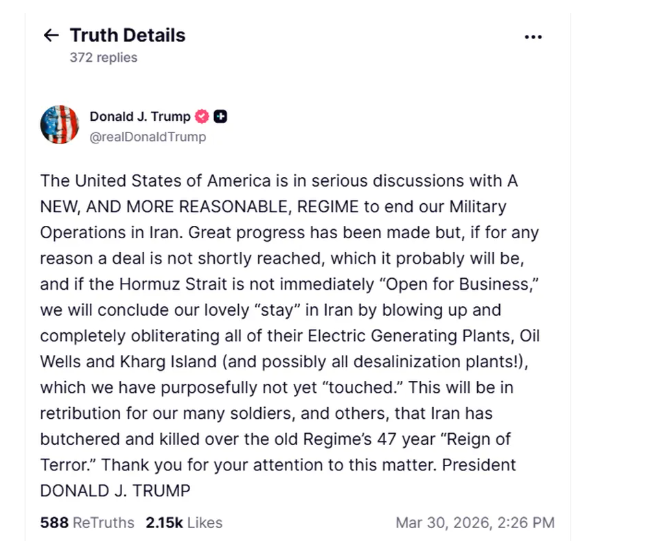The width and height of the screenshot is (647, 541).
Task: Open the Donald J. Trump display name link
Action: pyautogui.click(x=140, y=116)
